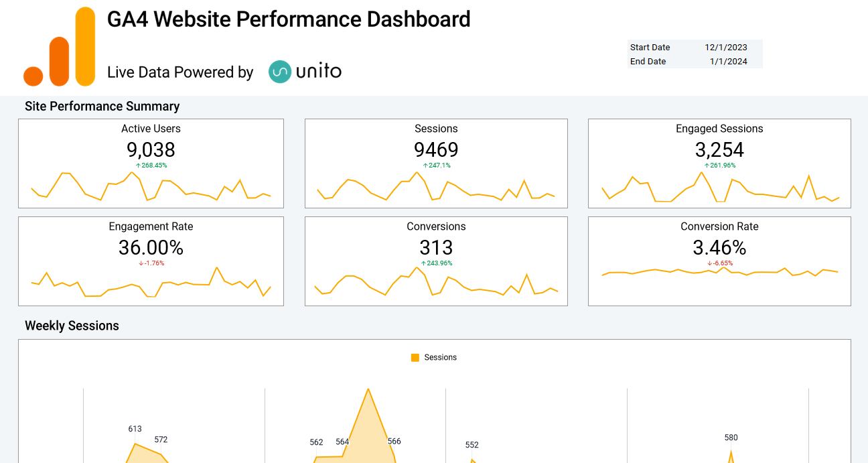
Task: Click the Site Performance Summary heading
Action: (x=102, y=106)
